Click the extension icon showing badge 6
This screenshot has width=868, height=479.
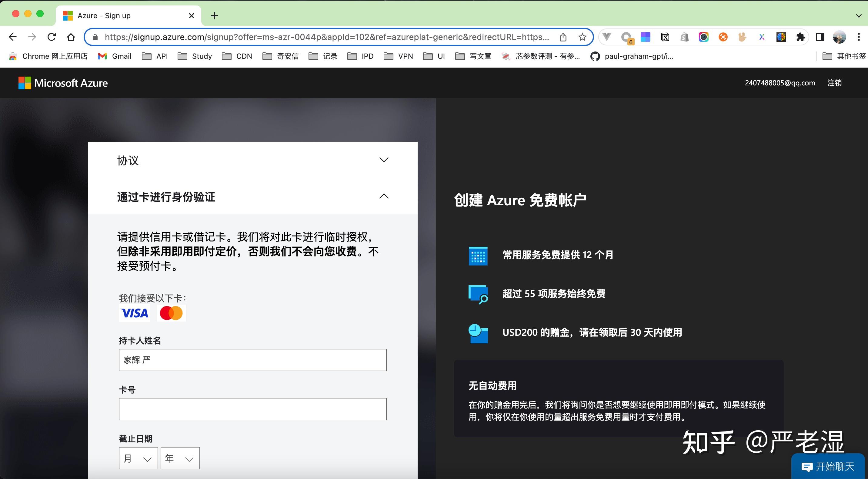click(x=626, y=37)
